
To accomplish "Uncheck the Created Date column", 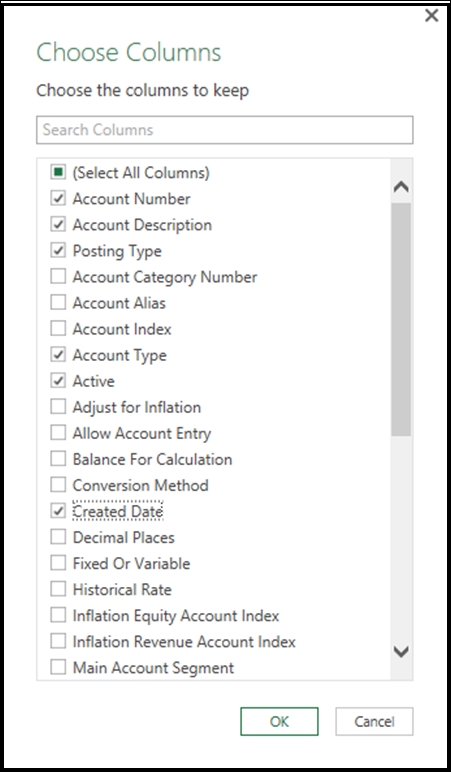I will [x=58, y=512].
